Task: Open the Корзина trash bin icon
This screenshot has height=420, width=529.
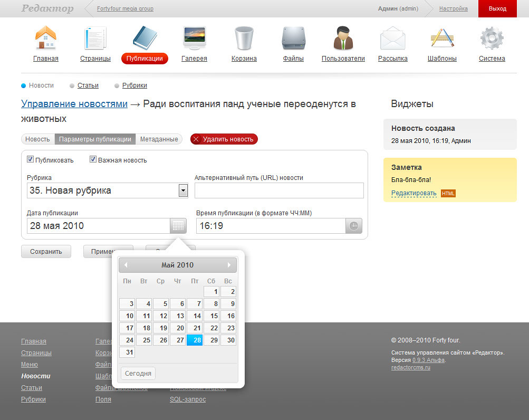Action: click(244, 39)
